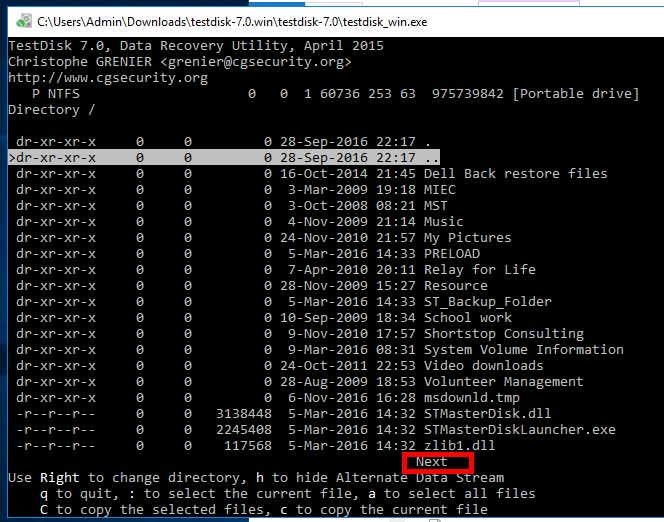Click the 'Directory /' path line
The height and width of the screenshot is (522, 664).
coord(52,110)
